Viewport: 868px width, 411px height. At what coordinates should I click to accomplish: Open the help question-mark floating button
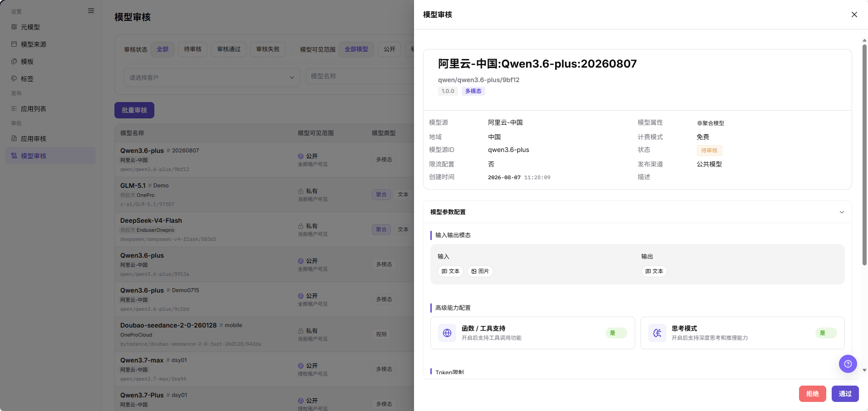848,364
